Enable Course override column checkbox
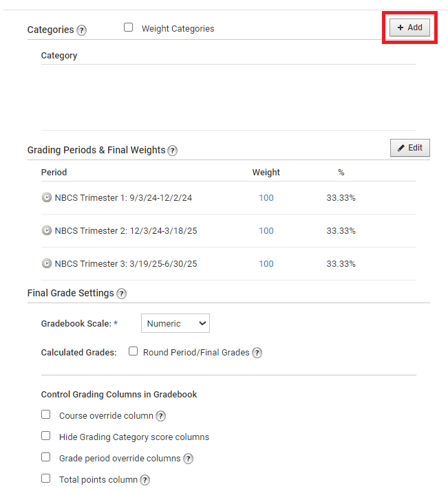This screenshot has height=493, width=448. (46, 415)
